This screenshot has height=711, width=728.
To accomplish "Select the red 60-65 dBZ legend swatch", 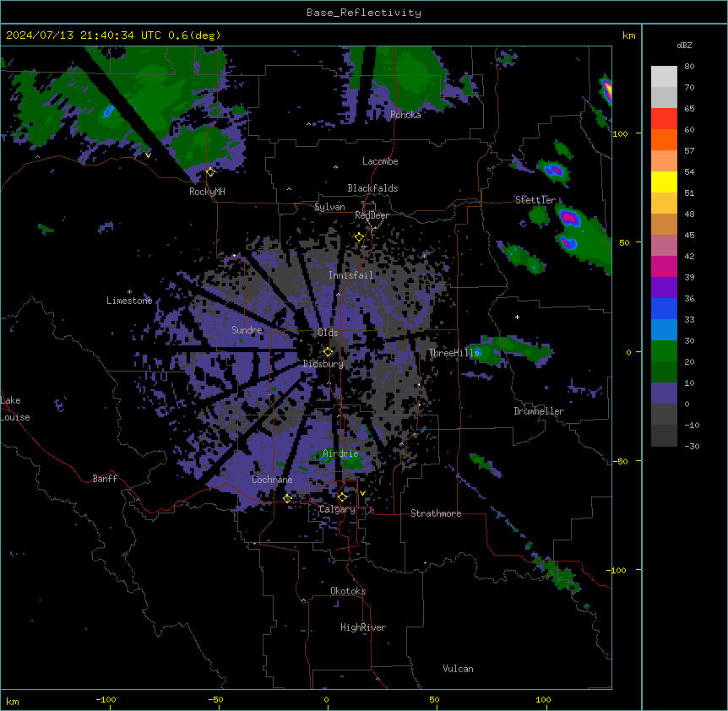I will point(664,118).
